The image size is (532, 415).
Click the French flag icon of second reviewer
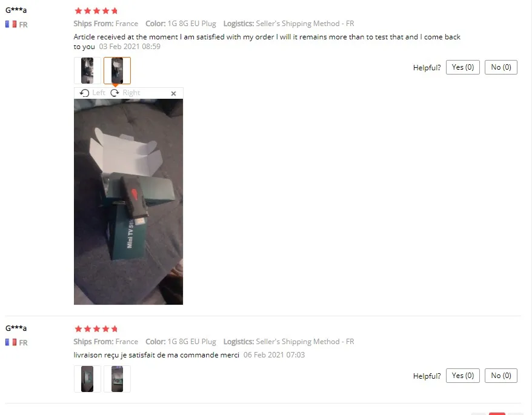(11, 342)
